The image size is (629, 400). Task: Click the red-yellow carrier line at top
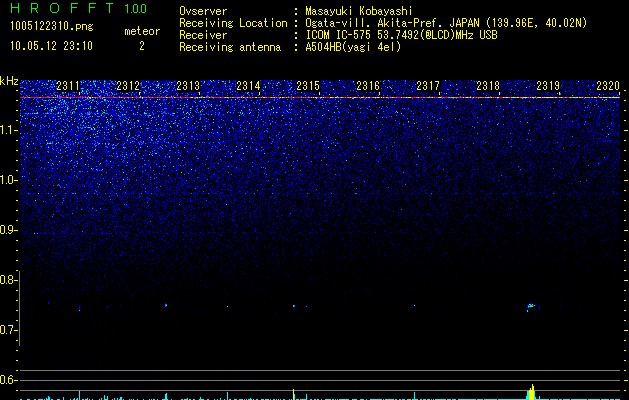[320, 97]
